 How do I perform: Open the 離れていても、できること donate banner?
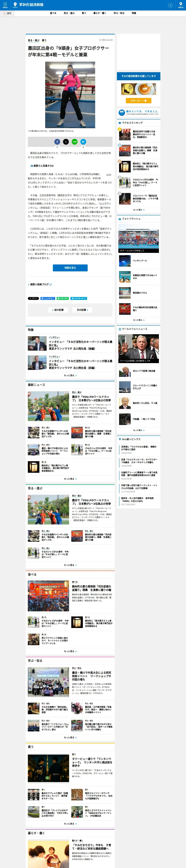point(138,113)
